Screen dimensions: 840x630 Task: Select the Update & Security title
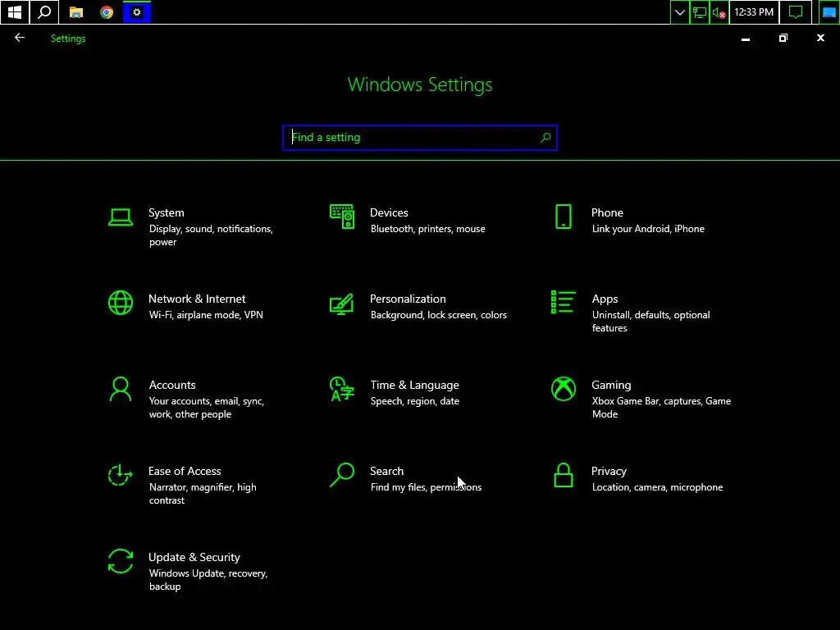coord(194,558)
